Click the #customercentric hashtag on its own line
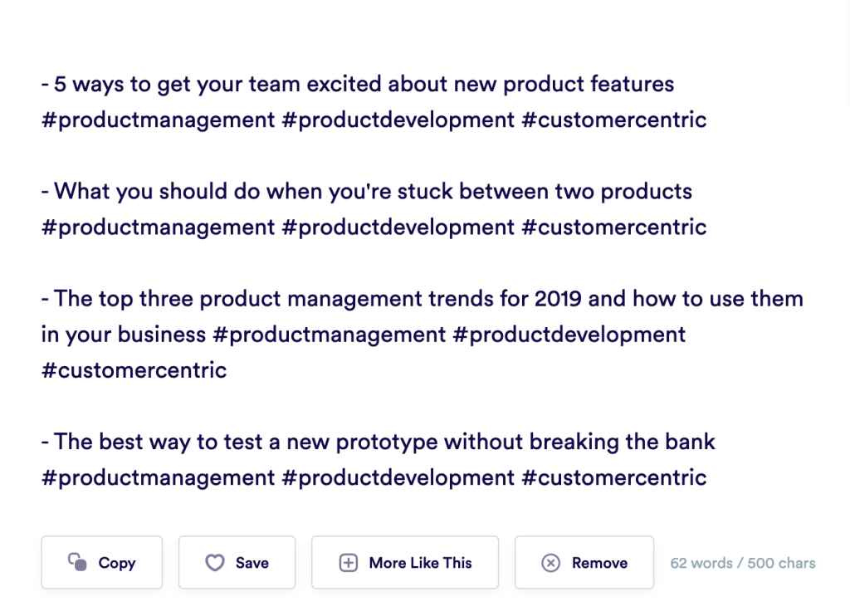This screenshot has width=850, height=616. point(134,369)
